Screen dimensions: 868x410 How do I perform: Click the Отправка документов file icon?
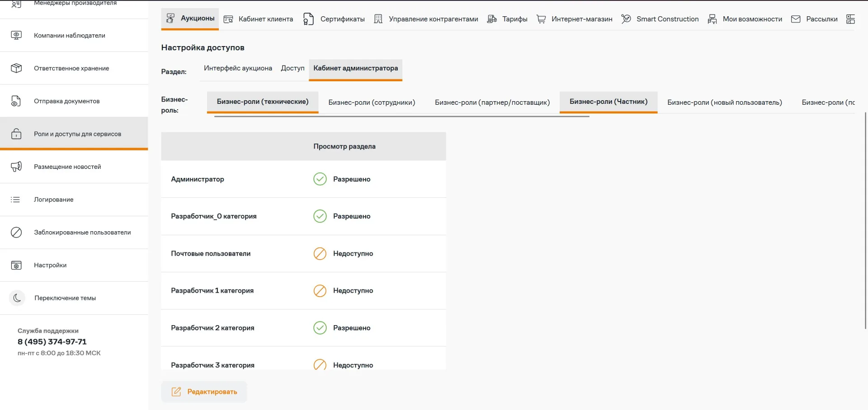[x=16, y=101]
